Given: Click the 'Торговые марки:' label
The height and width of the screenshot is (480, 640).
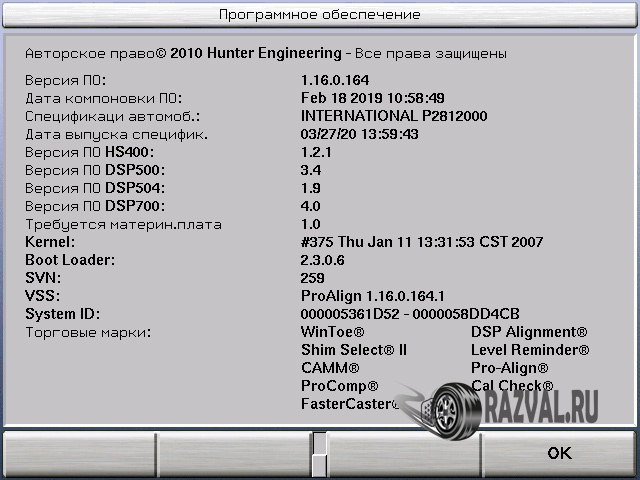Looking at the screenshot, I should pyautogui.click(x=88, y=332).
